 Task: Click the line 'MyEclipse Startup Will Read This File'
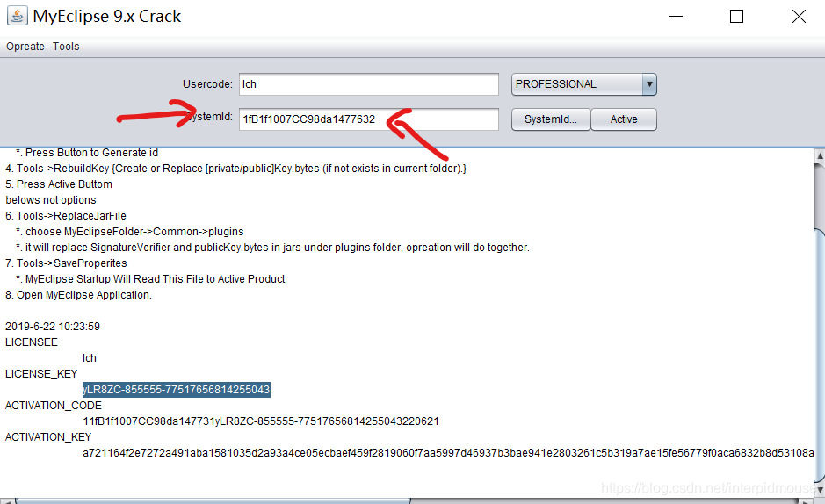pyautogui.click(x=151, y=279)
